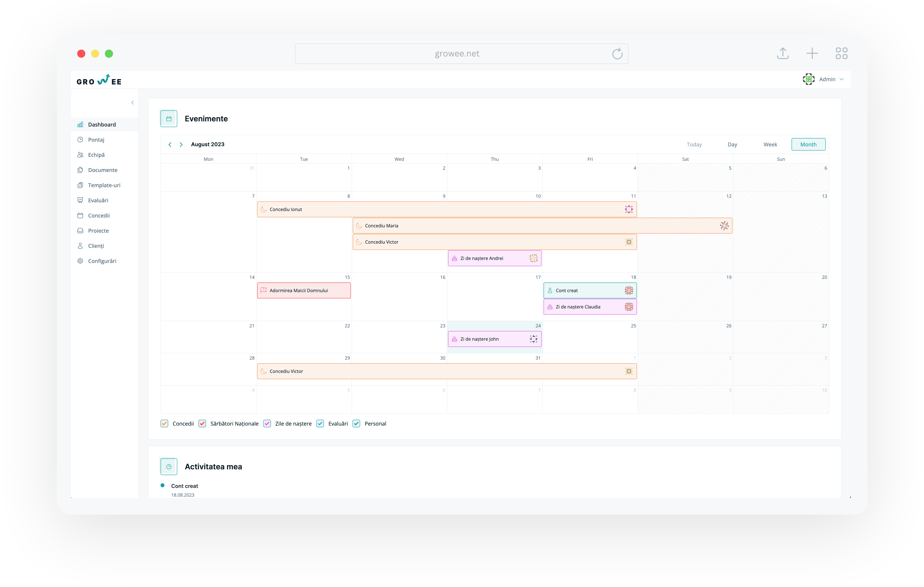Click the Pontaj clock icon
This screenshot has width=924, height=587.
coord(80,140)
